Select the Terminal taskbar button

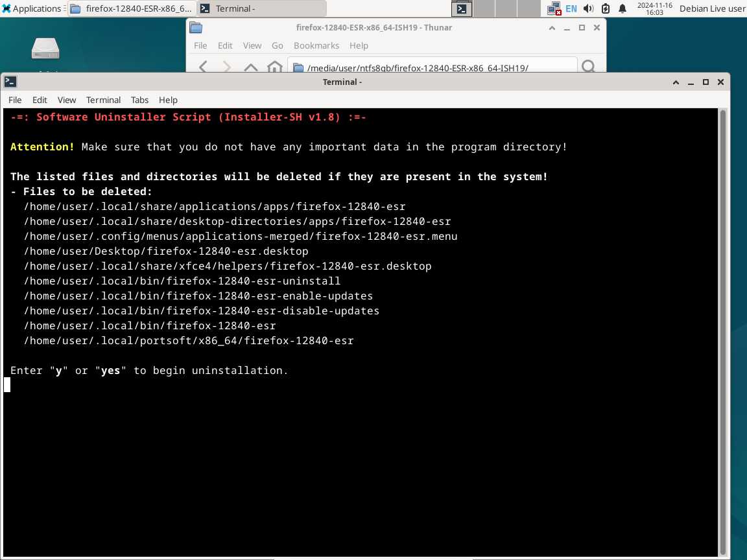[261, 8]
